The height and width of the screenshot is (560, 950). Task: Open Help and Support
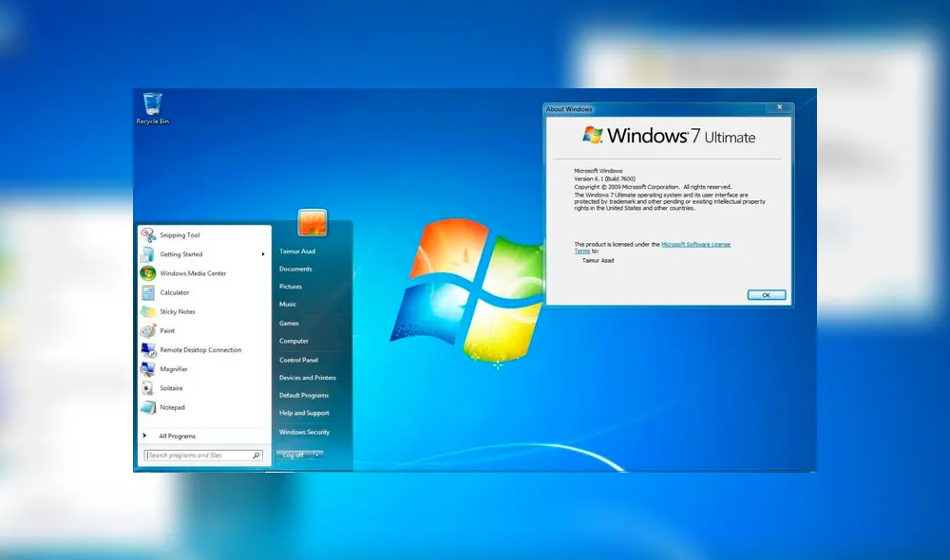tap(304, 413)
